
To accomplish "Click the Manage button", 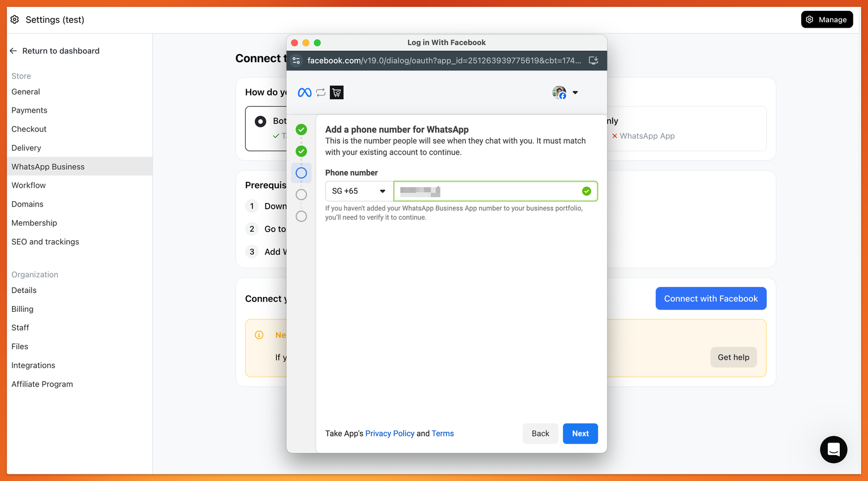I will 827,20.
